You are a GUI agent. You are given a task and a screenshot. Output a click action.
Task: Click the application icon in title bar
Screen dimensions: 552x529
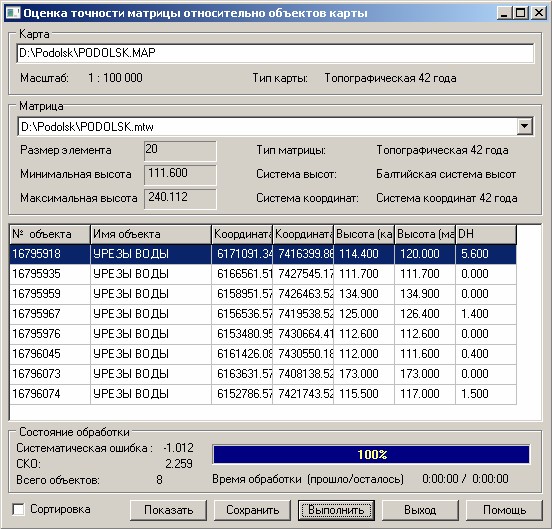[x=13, y=13]
